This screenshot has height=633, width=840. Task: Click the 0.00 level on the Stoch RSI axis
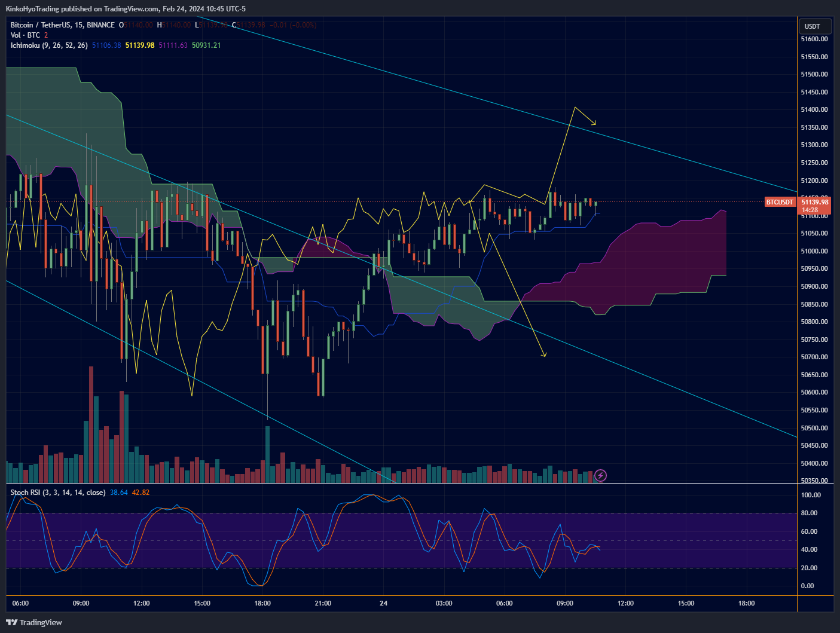coord(807,586)
